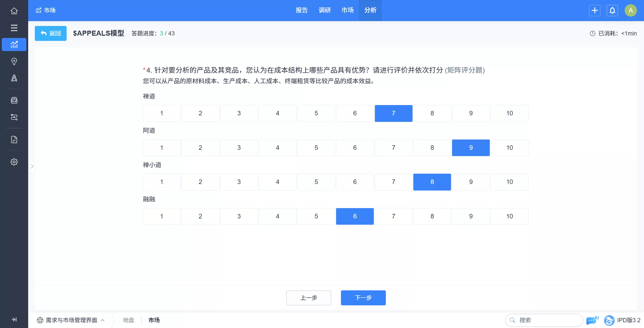This screenshot has width=644, height=328.
Task: Open the mail envelope sidebar icon
Action: 14,100
